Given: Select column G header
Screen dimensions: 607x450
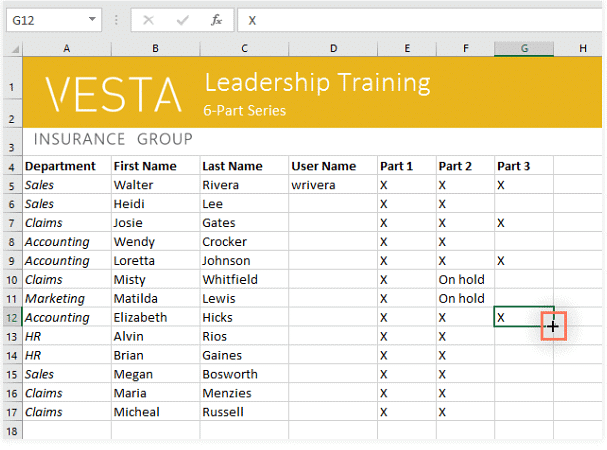Looking at the screenshot, I should [x=524, y=48].
